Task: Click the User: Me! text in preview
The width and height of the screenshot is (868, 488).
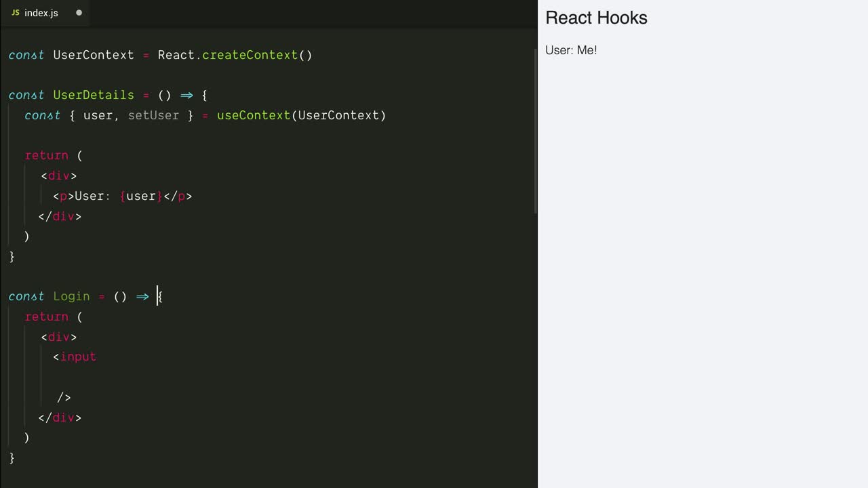Action: pyautogui.click(x=570, y=50)
